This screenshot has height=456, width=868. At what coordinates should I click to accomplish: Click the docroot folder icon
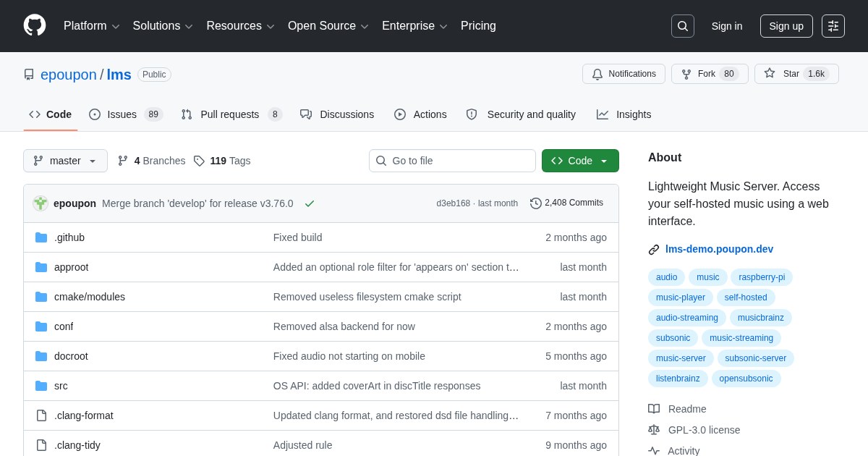tap(41, 356)
